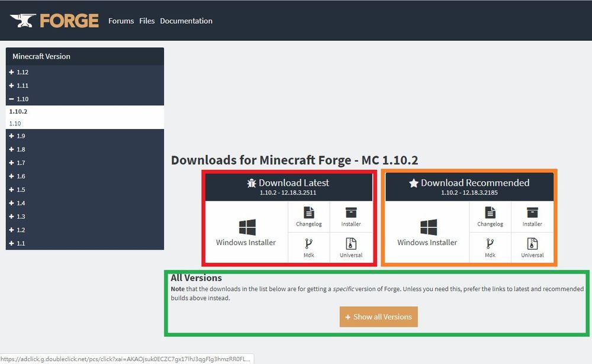592x364 pixels.
Task: Select the 1.10 version link in sidebar
Action: [15, 124]
